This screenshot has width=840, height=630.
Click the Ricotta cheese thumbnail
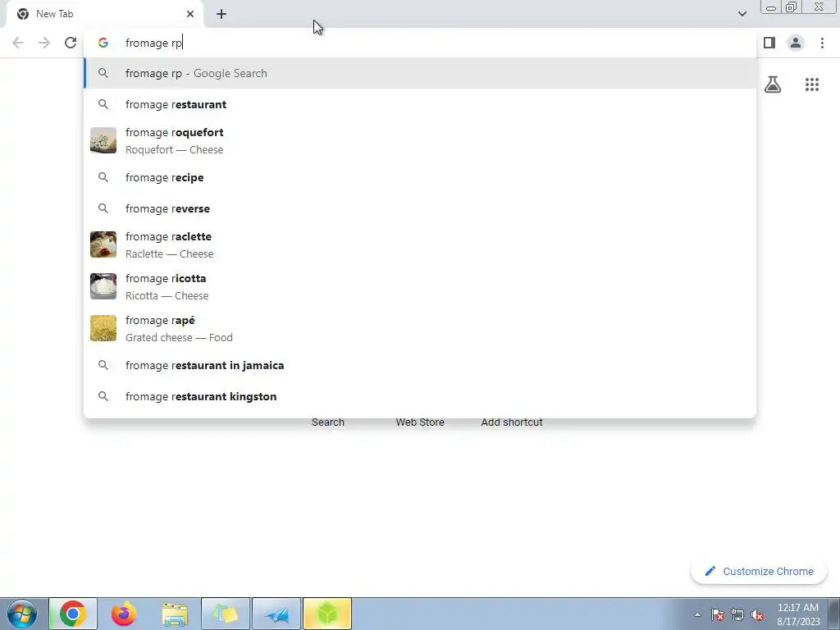click(103, 286)
